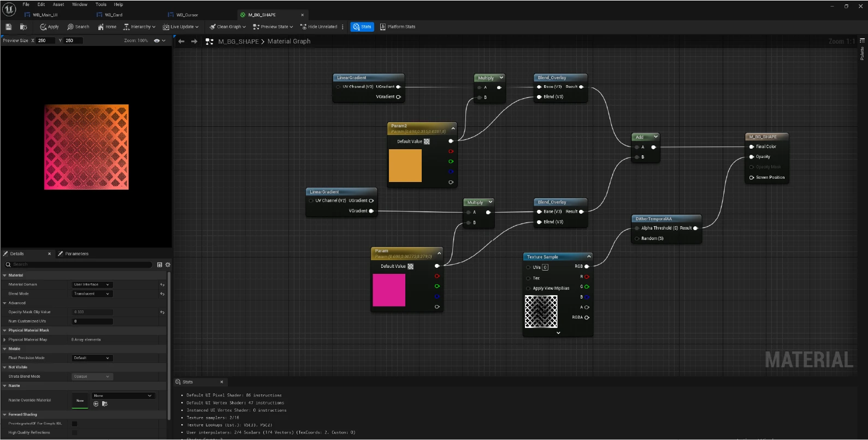Open the Details panel settings gear
Image resolution: width=868 pixels, height=440 pixels.
(168, 265)
